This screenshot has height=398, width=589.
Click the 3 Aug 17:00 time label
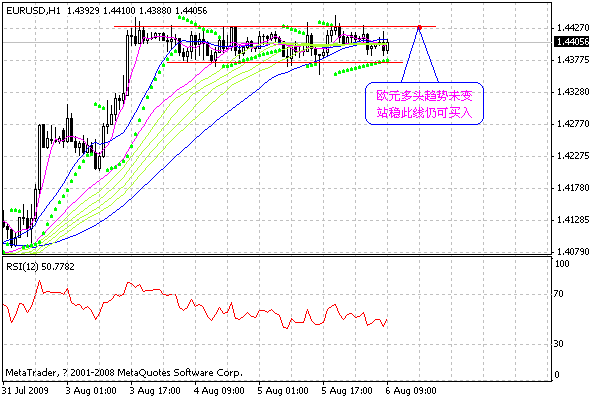(155, 390)
